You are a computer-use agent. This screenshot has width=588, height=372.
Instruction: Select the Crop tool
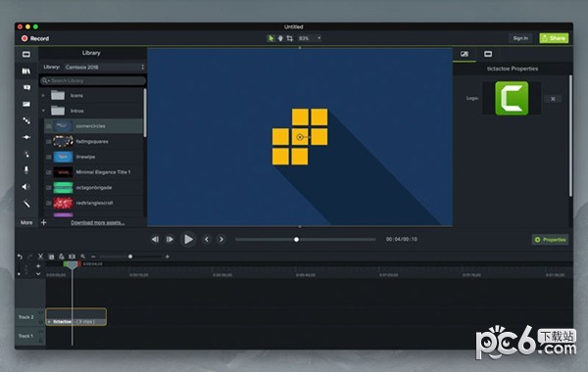click(289, 38)
